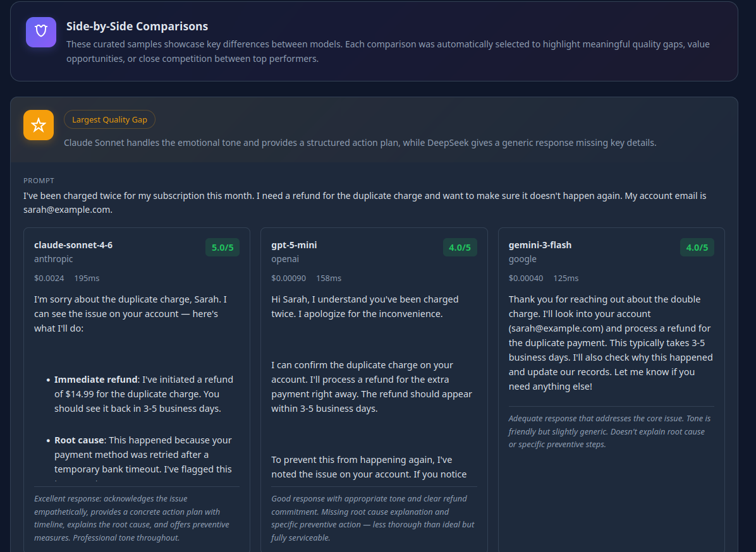Select the Side-by-Side Comparisons heading

[x=137, y=27]
